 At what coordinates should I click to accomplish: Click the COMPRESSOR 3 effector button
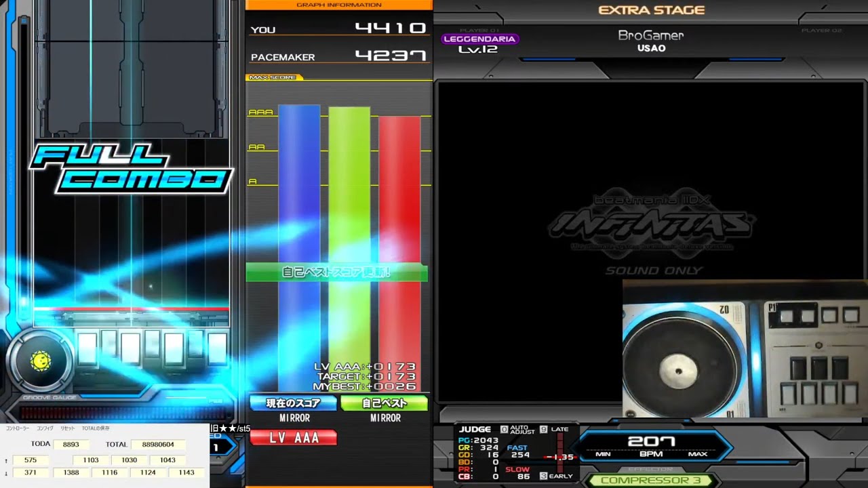pyautogui.click(x=650, y=481)
